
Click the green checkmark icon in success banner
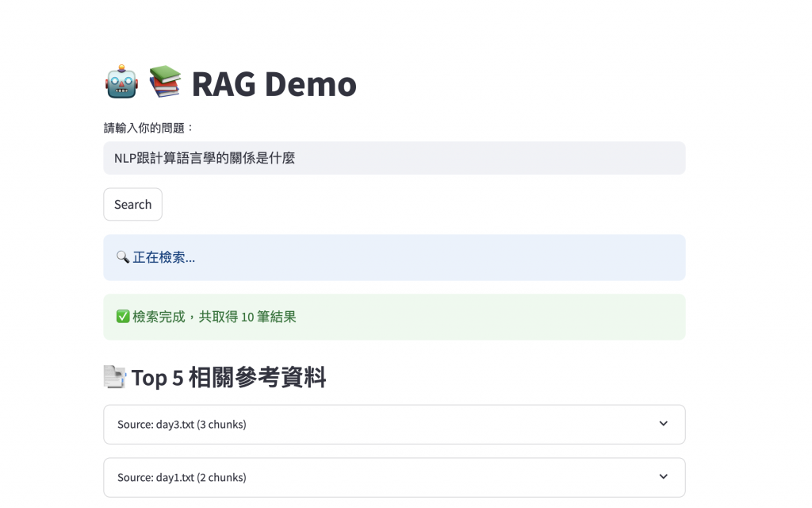click(x=123, y=317)
